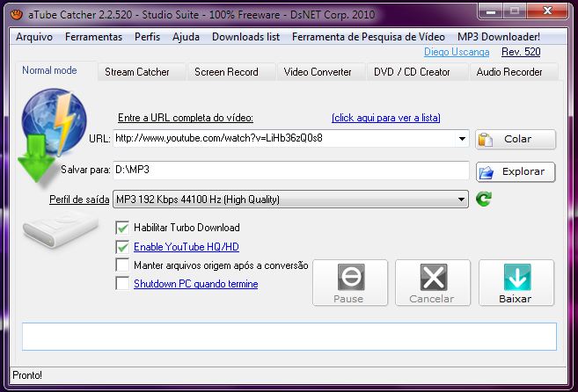Screen dimensions: 578x392
Task: Click the Rev. 520 link
Action: click(521, 52)
